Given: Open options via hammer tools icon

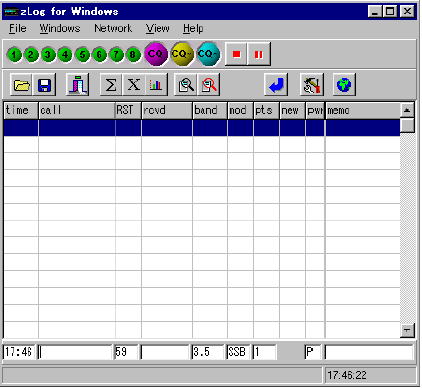Looking at the screenshot, I should tap(312, 85).
